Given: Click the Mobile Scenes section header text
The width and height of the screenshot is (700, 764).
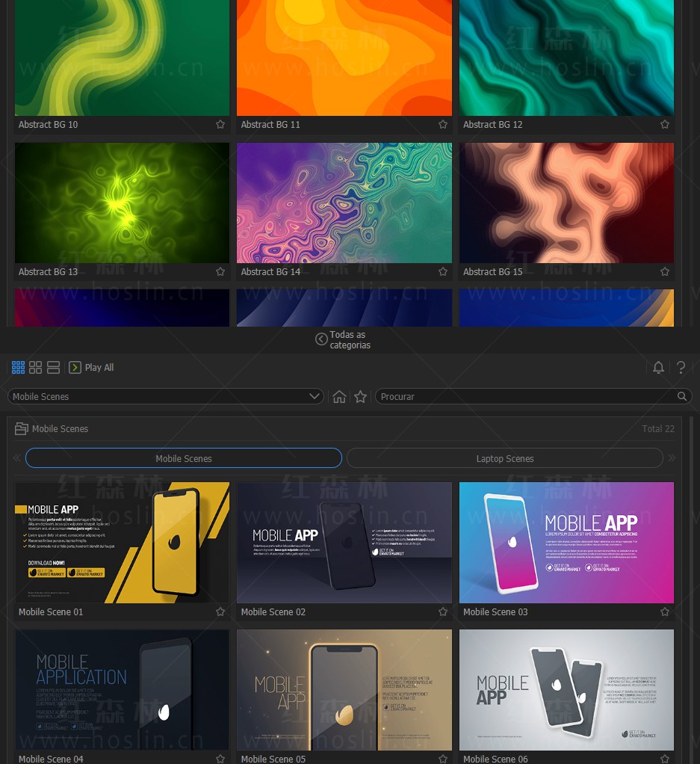Looking at the screenshot, I should click(x=60, y=429).
